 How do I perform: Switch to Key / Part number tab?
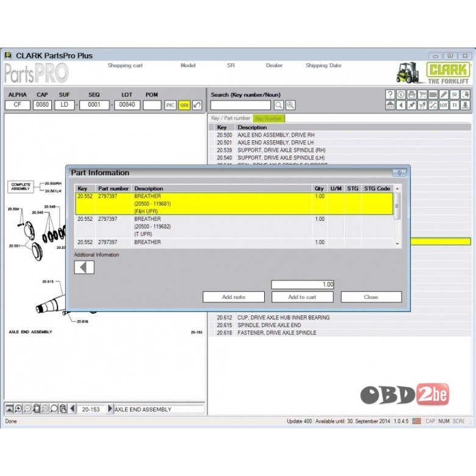coord(231,118)
